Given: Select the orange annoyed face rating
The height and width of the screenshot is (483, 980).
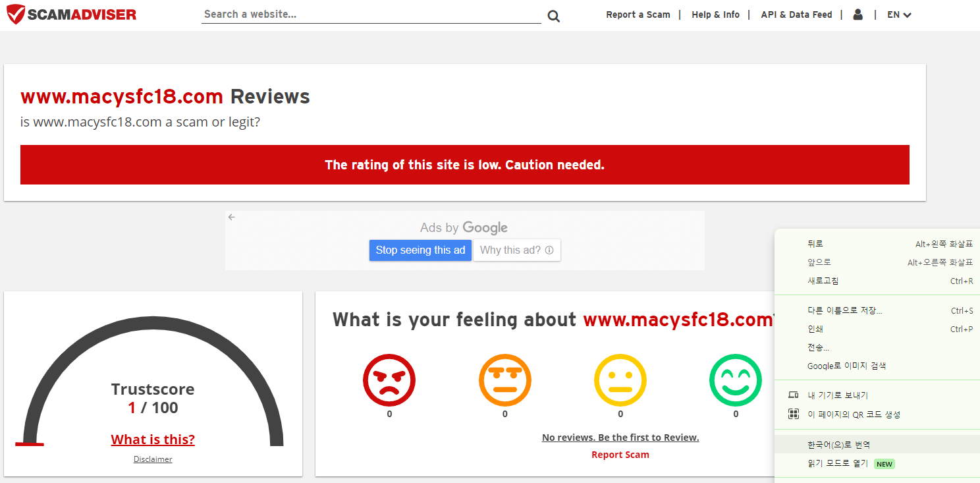Looking at the screenshot, I should [x=505, y=380].
